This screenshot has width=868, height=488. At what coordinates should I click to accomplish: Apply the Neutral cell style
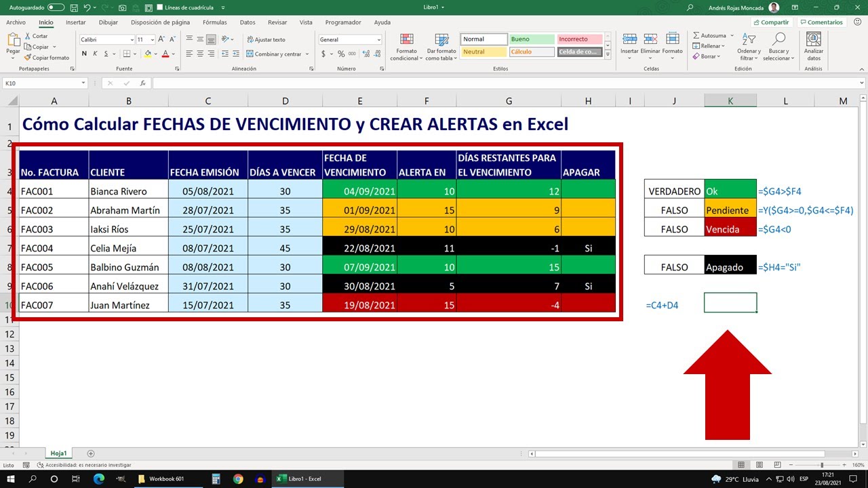click(484, 52)
